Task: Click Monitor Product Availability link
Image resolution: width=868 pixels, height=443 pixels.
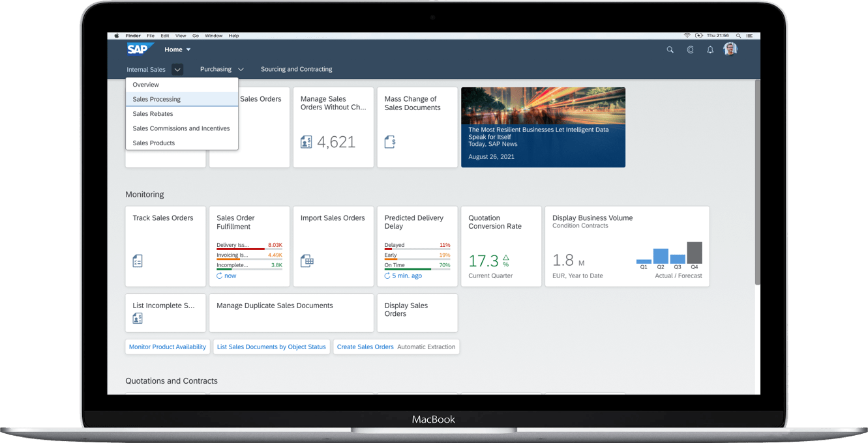Action: 168,347
